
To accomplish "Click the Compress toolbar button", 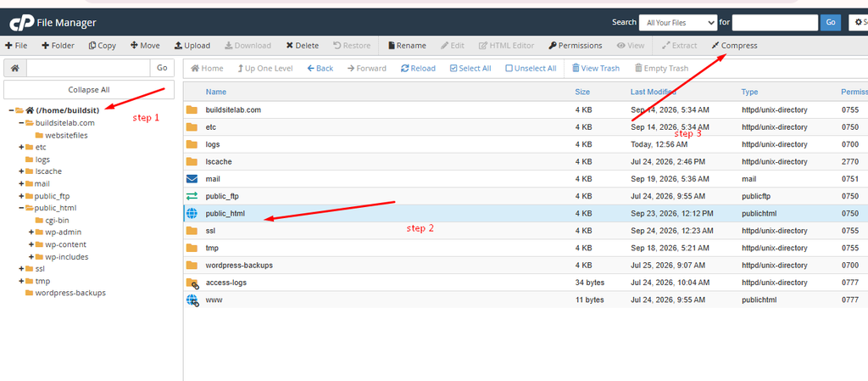I will pos(734,46).
